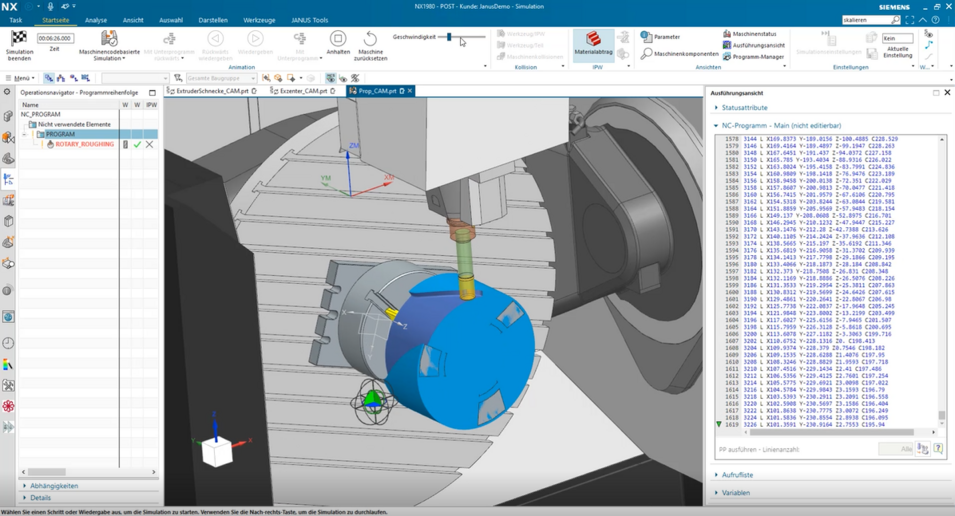This screenshot has width=955, height=516.
Task: Click the search magnifier next to skalieren
Action: (895, 20)
